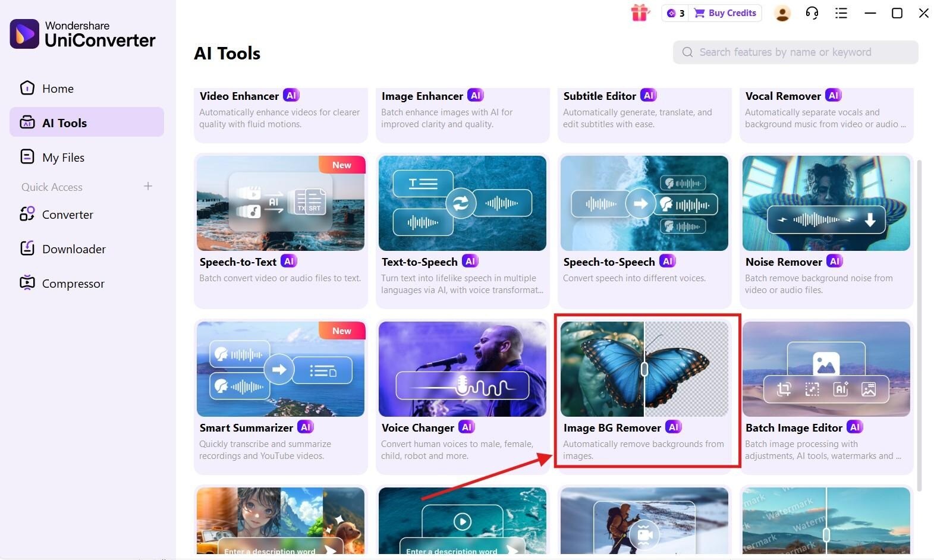
Task: Open the headset support icon
Action: pyautogui.click(x=812, y=13)
